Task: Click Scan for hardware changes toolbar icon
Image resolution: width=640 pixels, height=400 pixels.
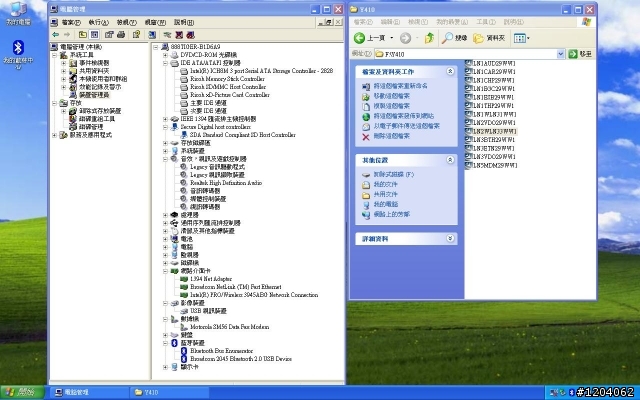Action: point(152,35)
